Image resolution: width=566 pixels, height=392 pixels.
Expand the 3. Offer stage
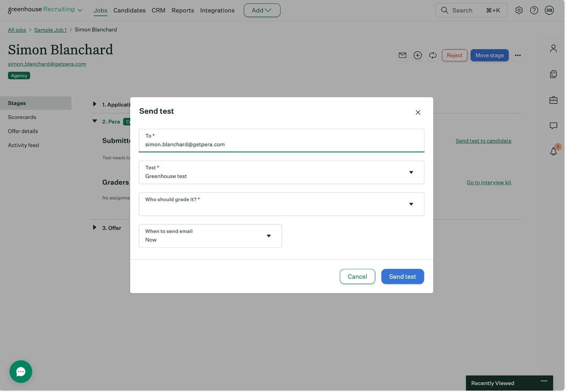pos(94,228)
